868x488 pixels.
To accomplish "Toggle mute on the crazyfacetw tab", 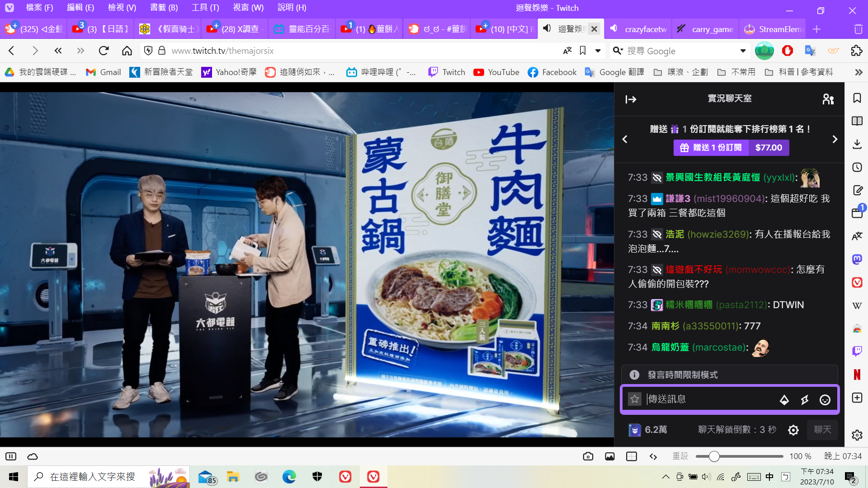I will click(x=614, y=29).
